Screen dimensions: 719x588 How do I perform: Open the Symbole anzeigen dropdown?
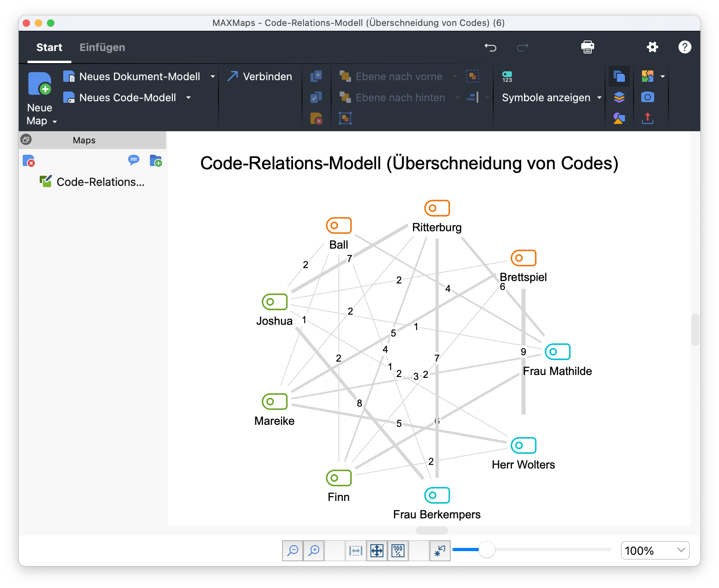[552, 98]
